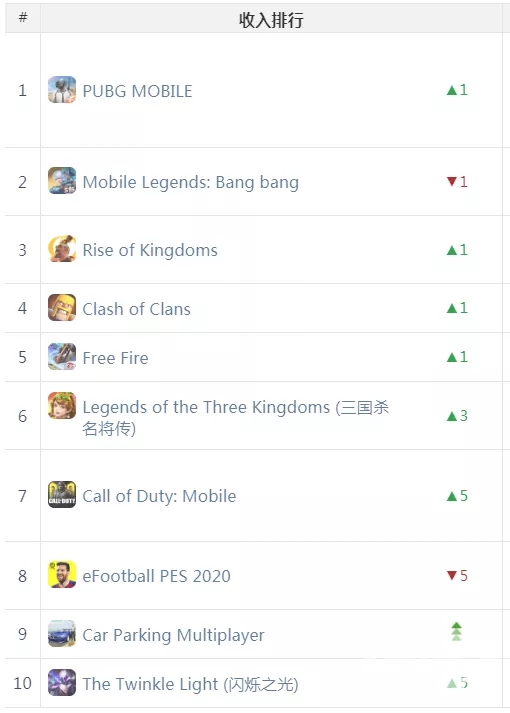Select the Clash of Clans icon

click(62, 308)
